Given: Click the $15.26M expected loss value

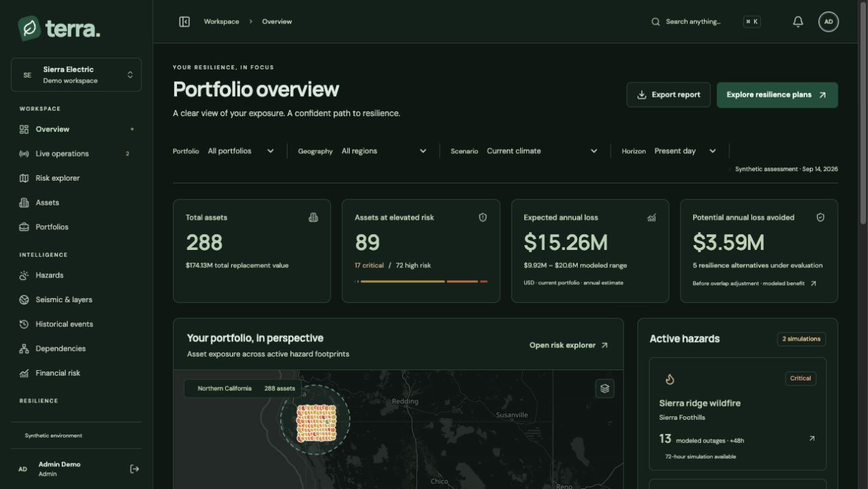Looking at the screenshot, I should coord(565,242).
